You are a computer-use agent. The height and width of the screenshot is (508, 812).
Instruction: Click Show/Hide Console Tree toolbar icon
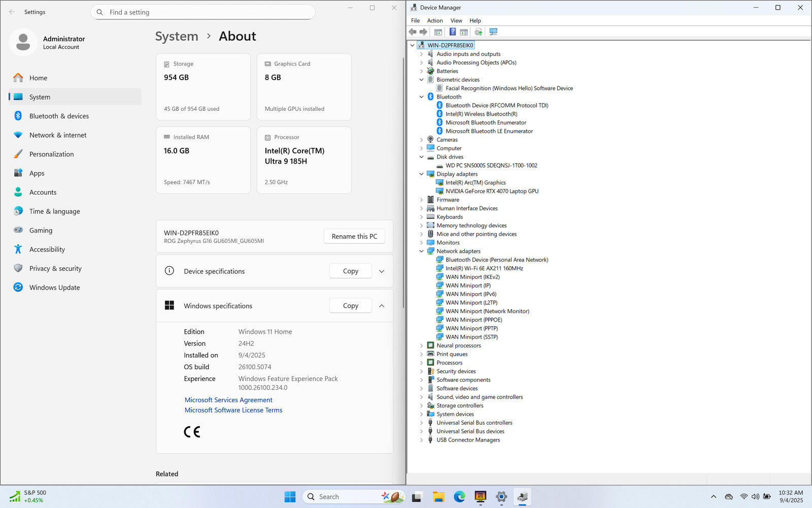438,32
